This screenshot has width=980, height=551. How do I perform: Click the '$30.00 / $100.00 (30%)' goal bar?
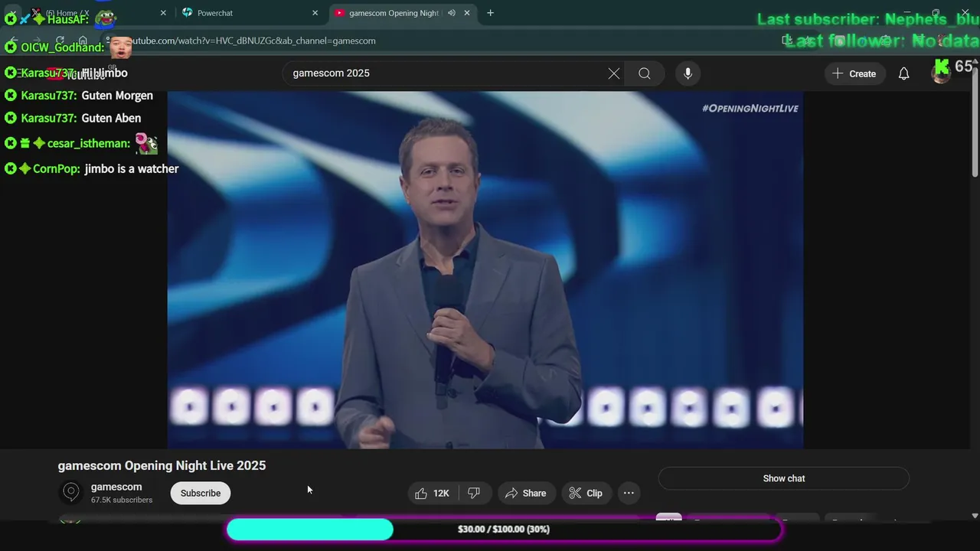point(504,529)
